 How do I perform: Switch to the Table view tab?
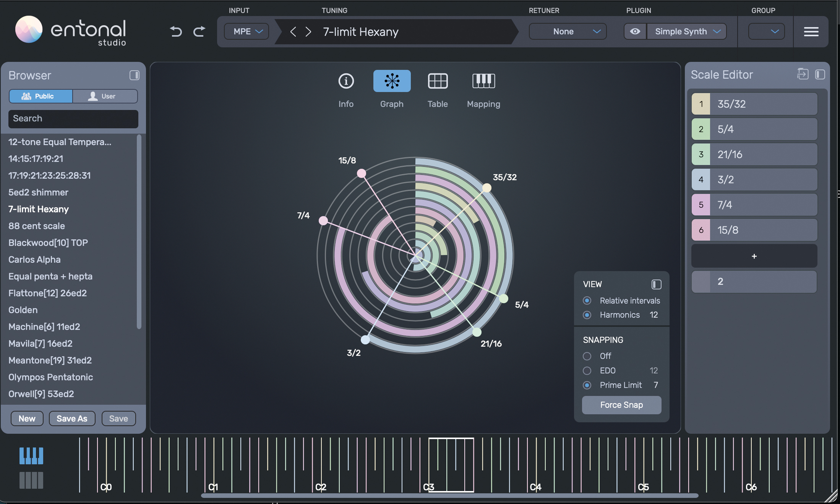click(x=438, y=89)
